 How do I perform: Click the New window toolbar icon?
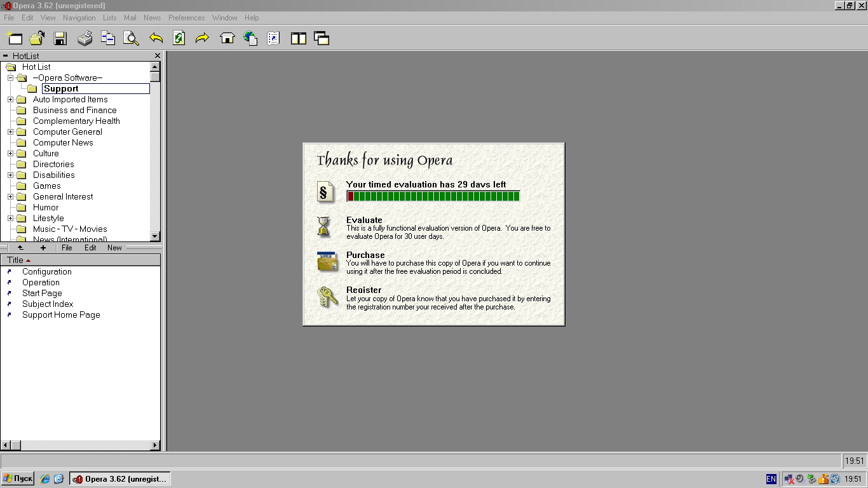tap(14, 39)
